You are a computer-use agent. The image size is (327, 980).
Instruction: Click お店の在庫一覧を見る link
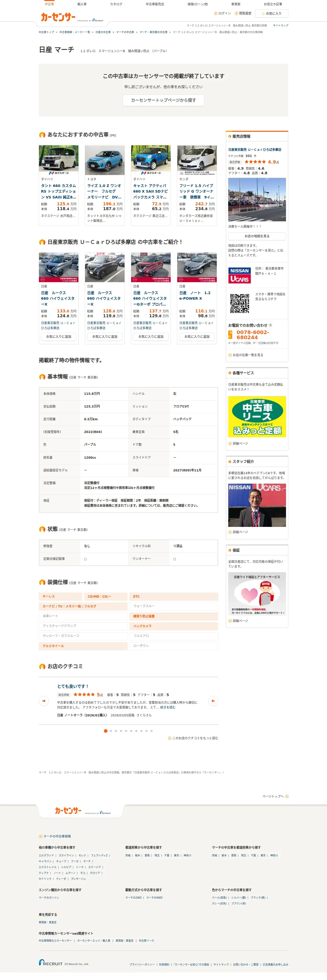coord(246,355)
